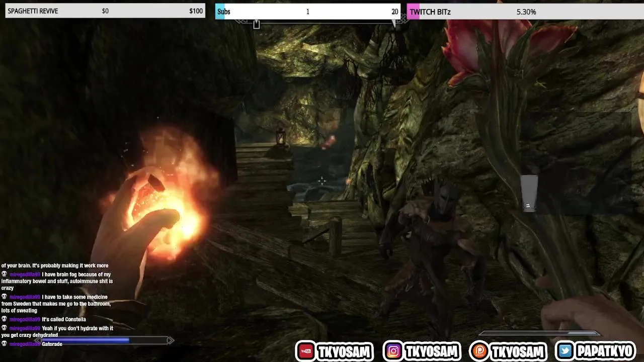Screen dimensions: 644x362
Task: Click the 'It's called Constella' chat message
Action: pos(64,319)
